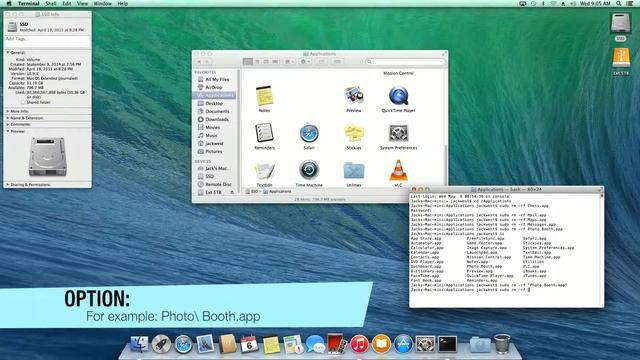Image resolution: width=640 pixels, height=360 pixels.
Task: Click SSD in the Finder path bar
Action: (x=252, y=191)
